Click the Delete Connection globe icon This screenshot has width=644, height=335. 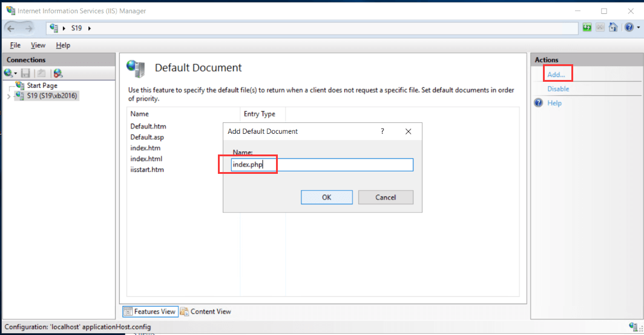pyautogui.click(x=57, y=73)
